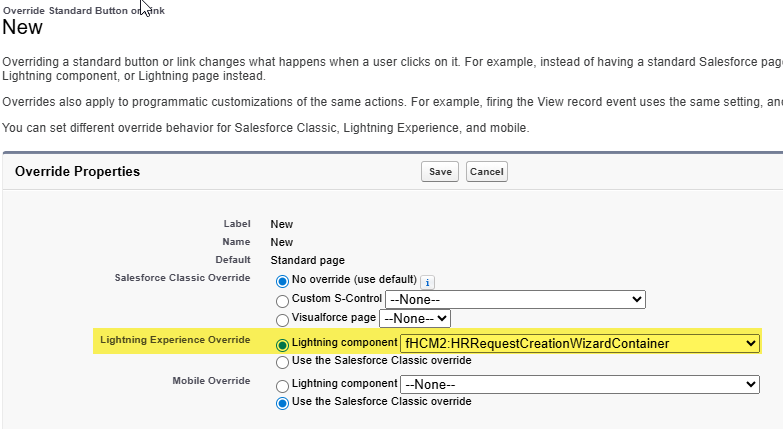Select Lightning component radio under Mobile Override
The width and height of the screenshot is (783, 429).
[282, 385]
